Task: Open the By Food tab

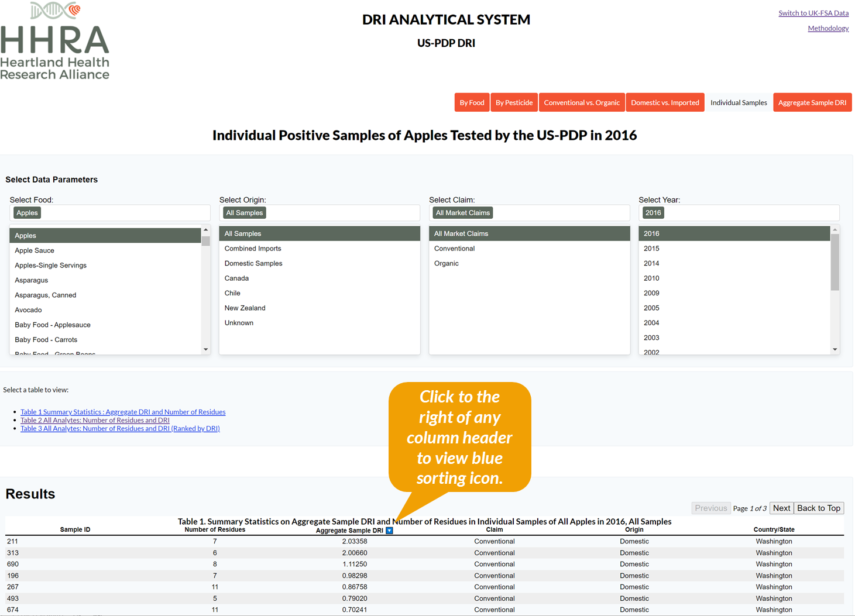Action: [x=471, y=102]
